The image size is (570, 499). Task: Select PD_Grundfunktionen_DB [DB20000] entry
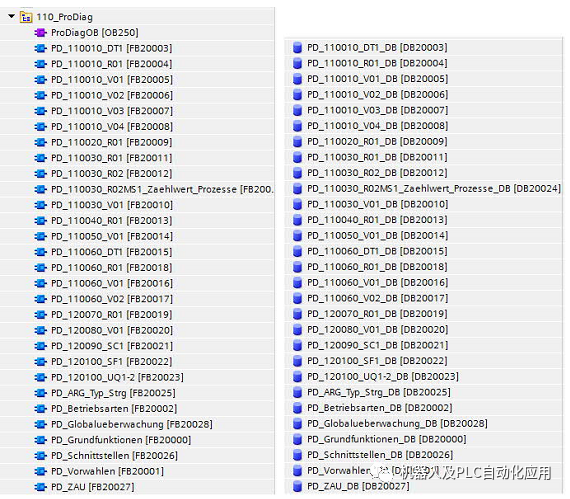[386, 439]
